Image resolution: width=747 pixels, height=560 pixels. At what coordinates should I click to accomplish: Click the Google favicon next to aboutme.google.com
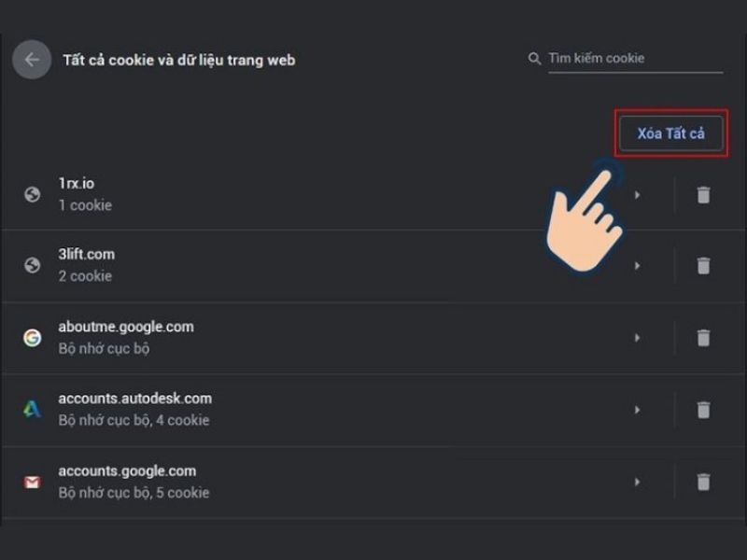click(32, 337)
